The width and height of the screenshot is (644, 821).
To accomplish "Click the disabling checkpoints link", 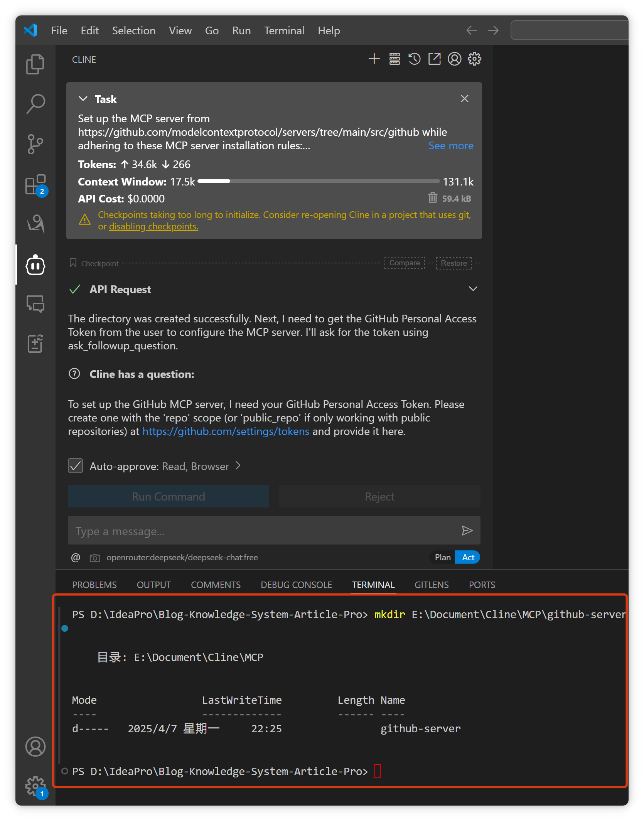I will tap(153, 226).
